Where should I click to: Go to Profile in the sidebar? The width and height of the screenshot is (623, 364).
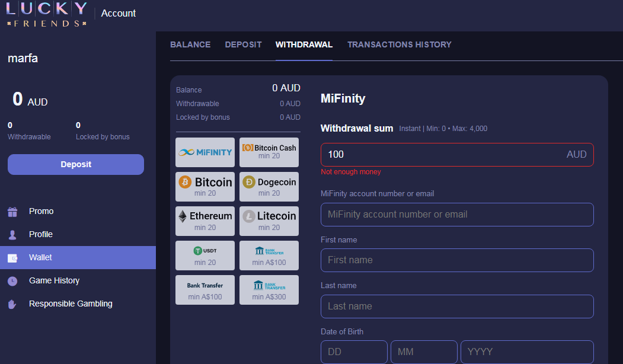click(40, 235)
